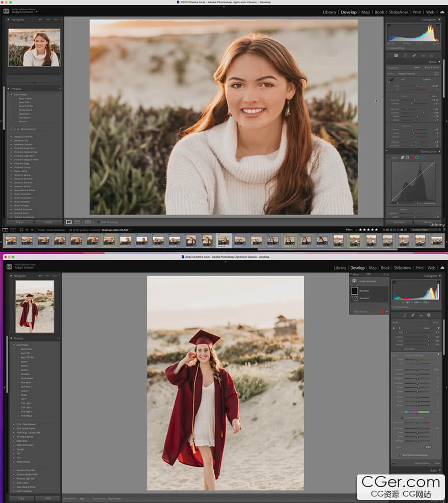Select the Crop tool in top window

click(405, 55)
